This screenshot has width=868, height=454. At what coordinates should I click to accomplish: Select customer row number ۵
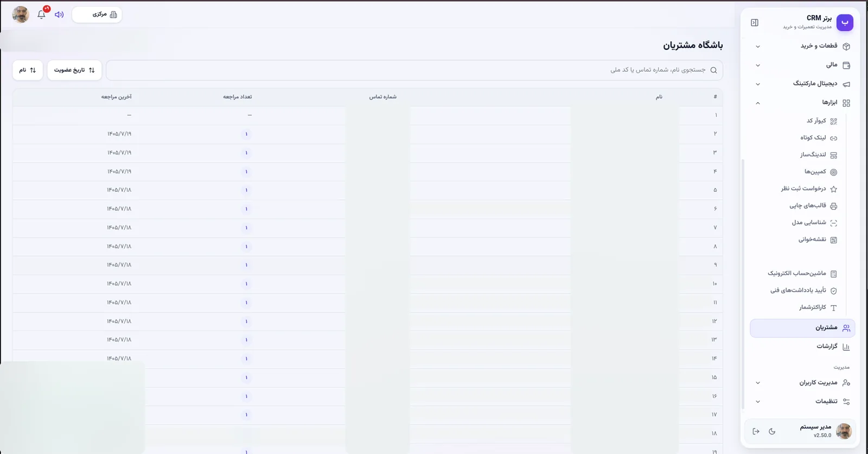pyautogui.click(x=368, y=190)
